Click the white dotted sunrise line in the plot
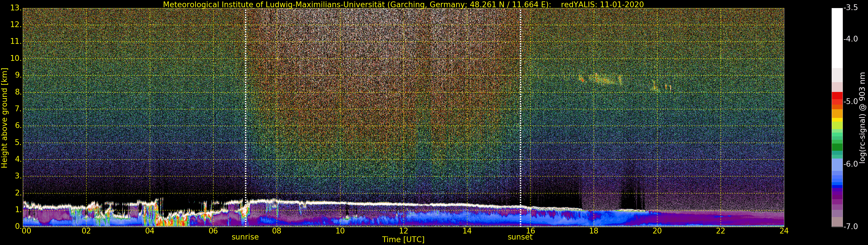Screen dimensions: 868x245 pyautogui.click(x=245, y=117)
